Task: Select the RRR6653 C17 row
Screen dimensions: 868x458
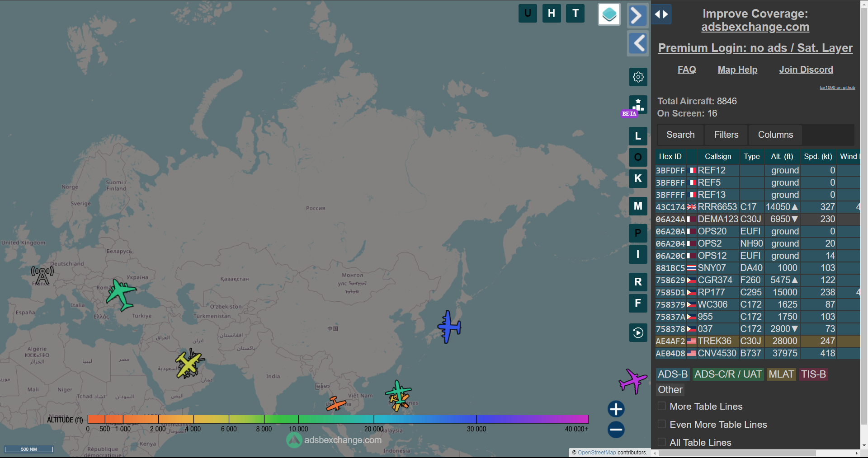Action: (x=758, y=207)
